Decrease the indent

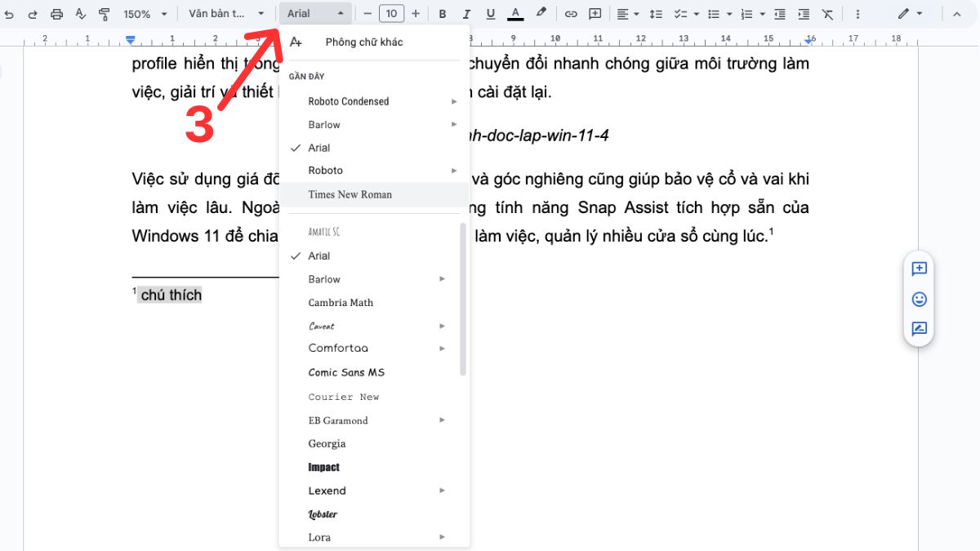coord(780,14)
